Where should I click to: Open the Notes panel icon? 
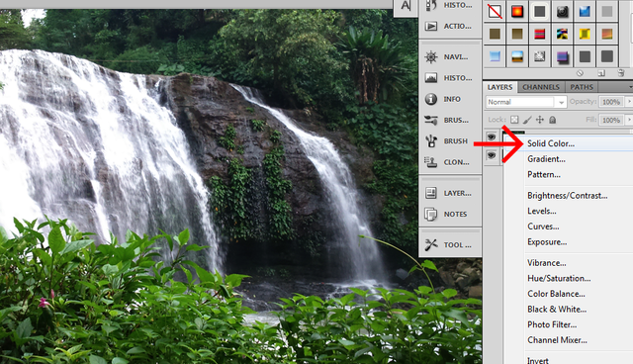(x=431, y=214)
